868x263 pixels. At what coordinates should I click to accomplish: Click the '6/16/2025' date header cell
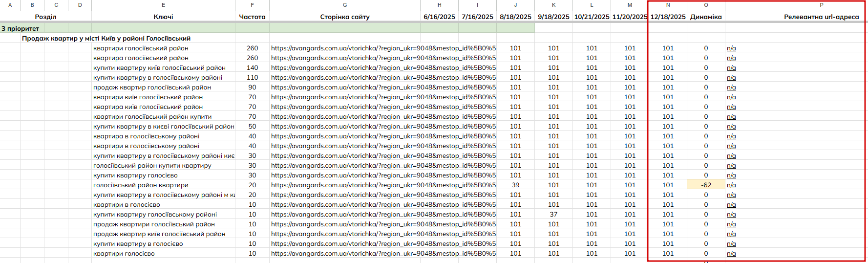439,17
